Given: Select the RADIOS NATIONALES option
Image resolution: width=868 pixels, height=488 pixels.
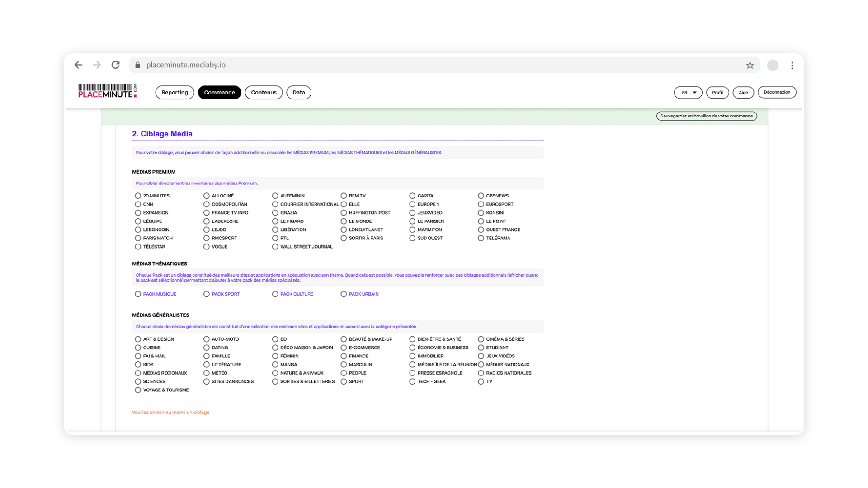Looking at the screenshot, I should [481, 373].
